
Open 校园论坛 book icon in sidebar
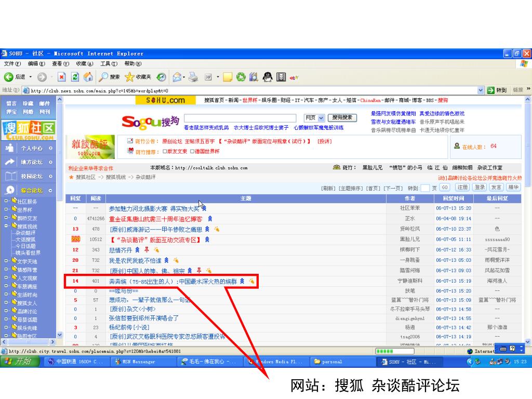coord(10,176)
